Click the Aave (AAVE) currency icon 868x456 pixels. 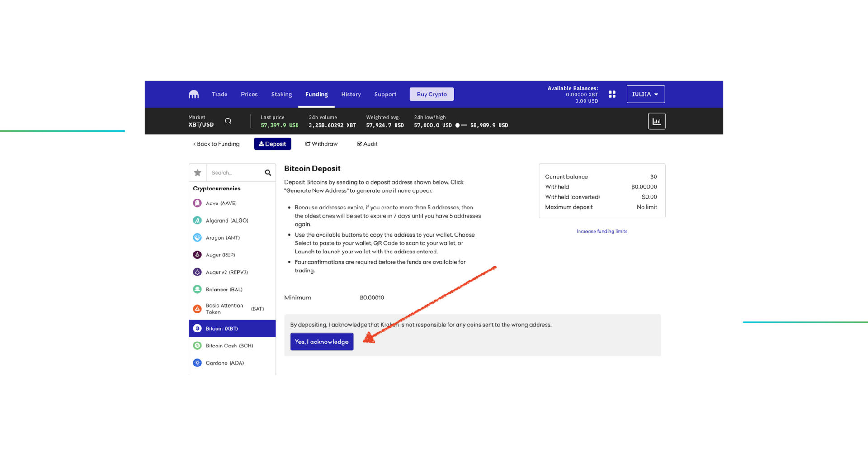pos(198,203)
